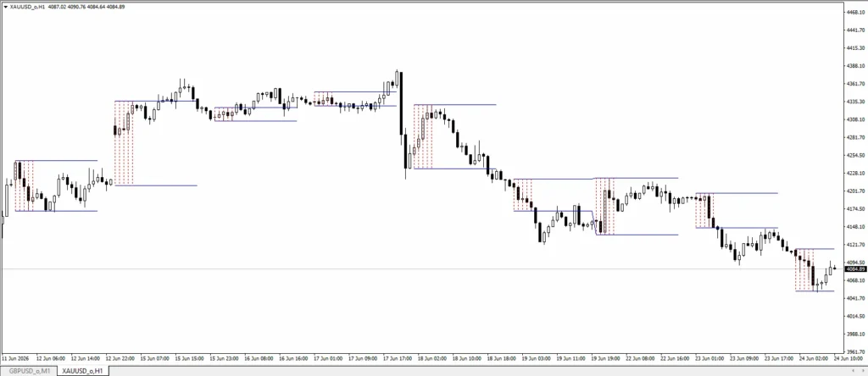Click the 19 Jun 11:00 time label
The height and width of the screenshot is (376, 868).
click(572, 358)
